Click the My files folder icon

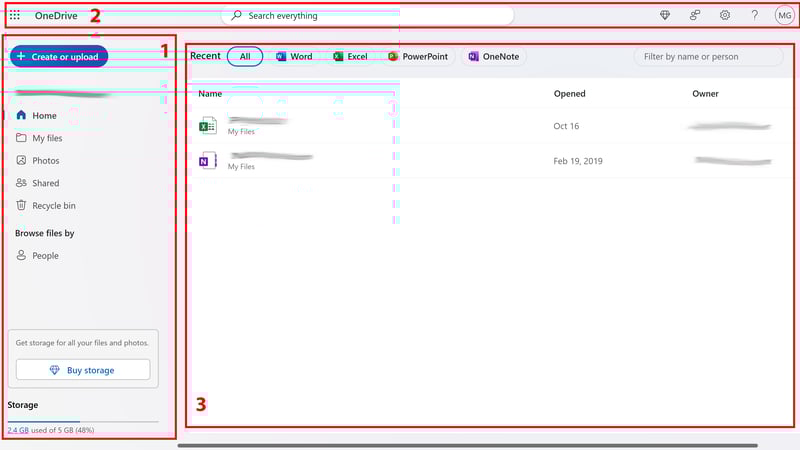point(21,138)
